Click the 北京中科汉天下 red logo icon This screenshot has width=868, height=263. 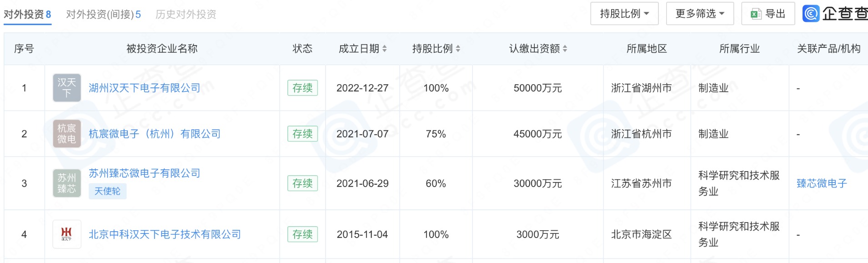click(x=67, y=234)
